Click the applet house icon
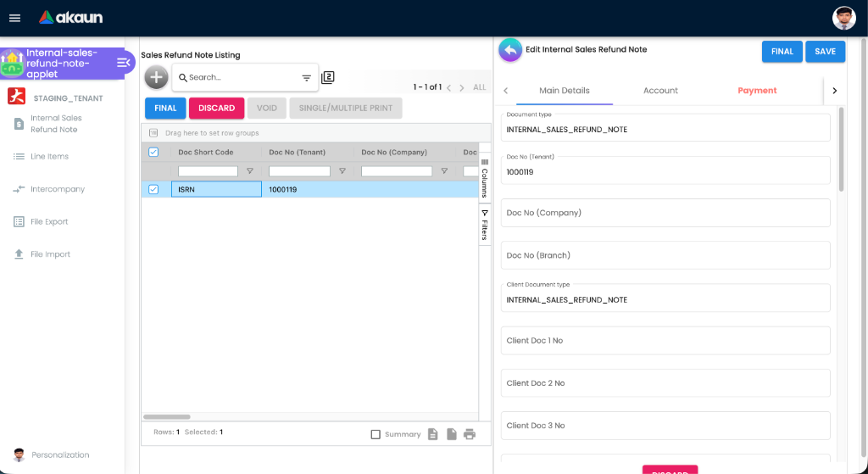The height and width of the screenshot is (474, 868). (12, 63)
